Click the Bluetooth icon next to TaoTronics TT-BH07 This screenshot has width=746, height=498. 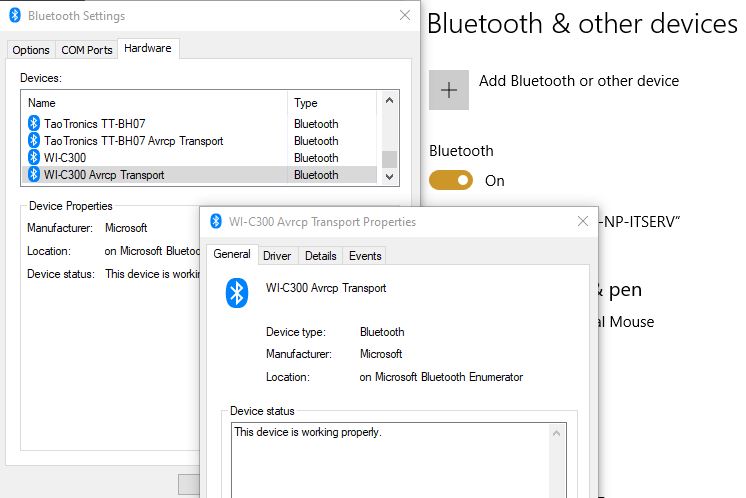pos(33,124)
